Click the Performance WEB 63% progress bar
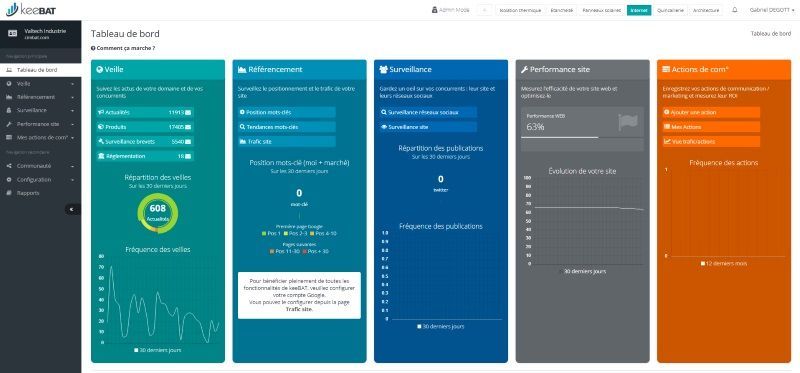Screen dimensions: 800x373 point(560,137)
